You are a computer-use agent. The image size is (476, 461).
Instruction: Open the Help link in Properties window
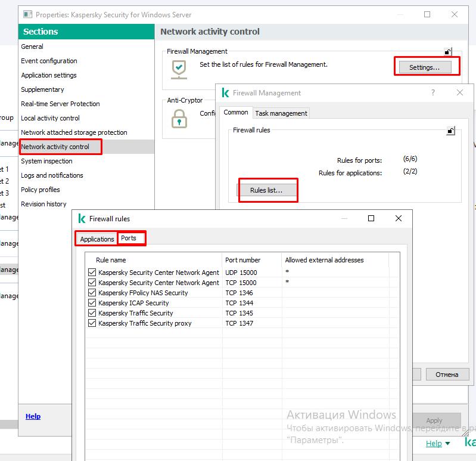coord(33,416)
